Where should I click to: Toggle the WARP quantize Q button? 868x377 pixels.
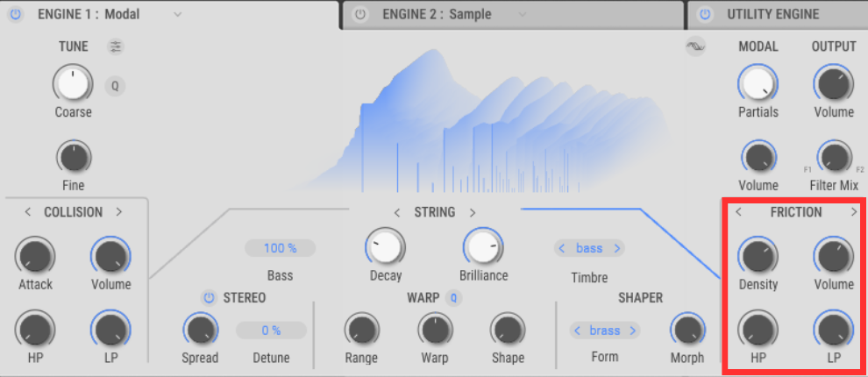(x=453, y=298)
